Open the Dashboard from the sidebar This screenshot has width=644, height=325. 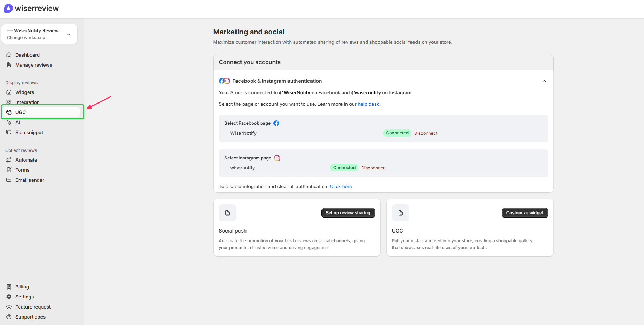(x=27, y=55)
